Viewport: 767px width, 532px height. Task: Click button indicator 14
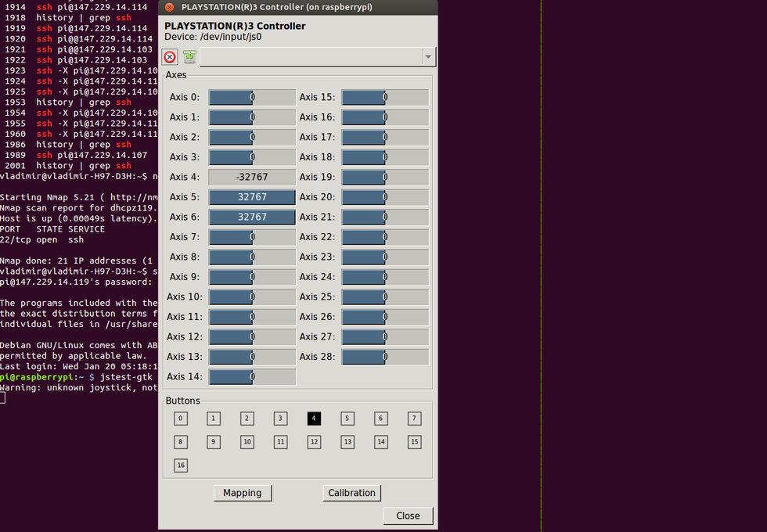click(x=381, y=442)
